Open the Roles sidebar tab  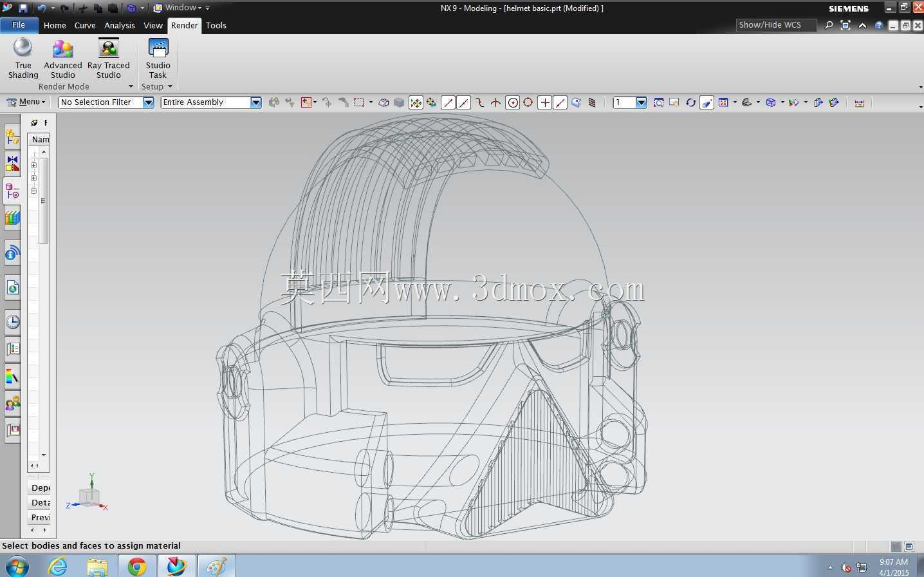[12, 403]
